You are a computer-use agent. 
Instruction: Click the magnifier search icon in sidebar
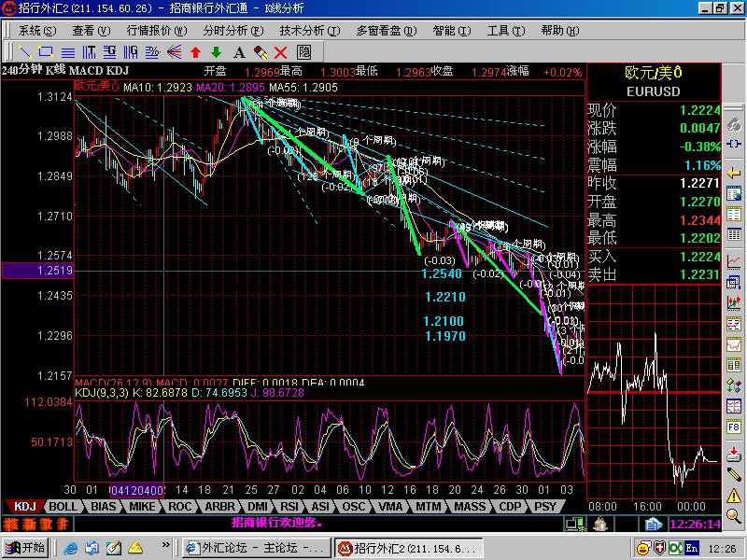click(734, 516)
